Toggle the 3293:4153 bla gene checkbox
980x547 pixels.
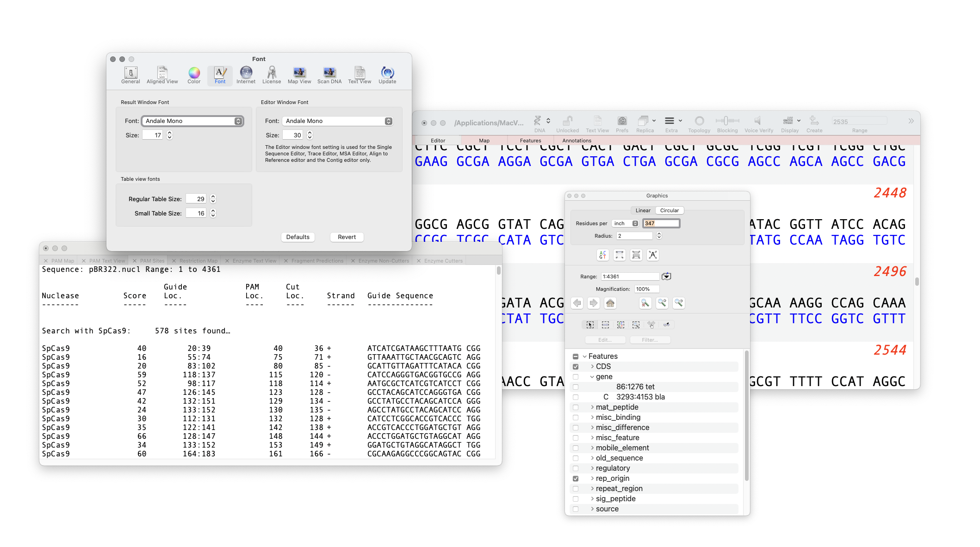pos(576,397)
